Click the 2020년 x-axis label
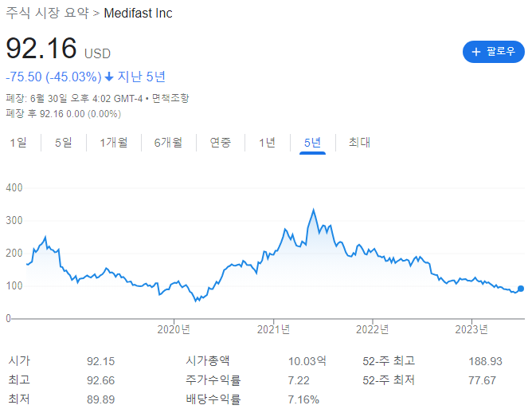This screenshot has width=532, height=409. [174, 329]
